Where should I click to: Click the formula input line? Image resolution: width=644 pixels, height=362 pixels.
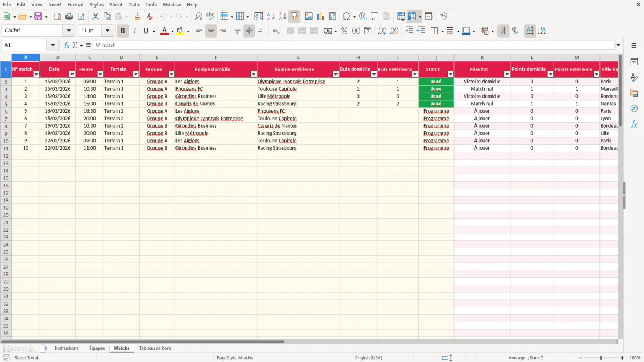point(354,45)
